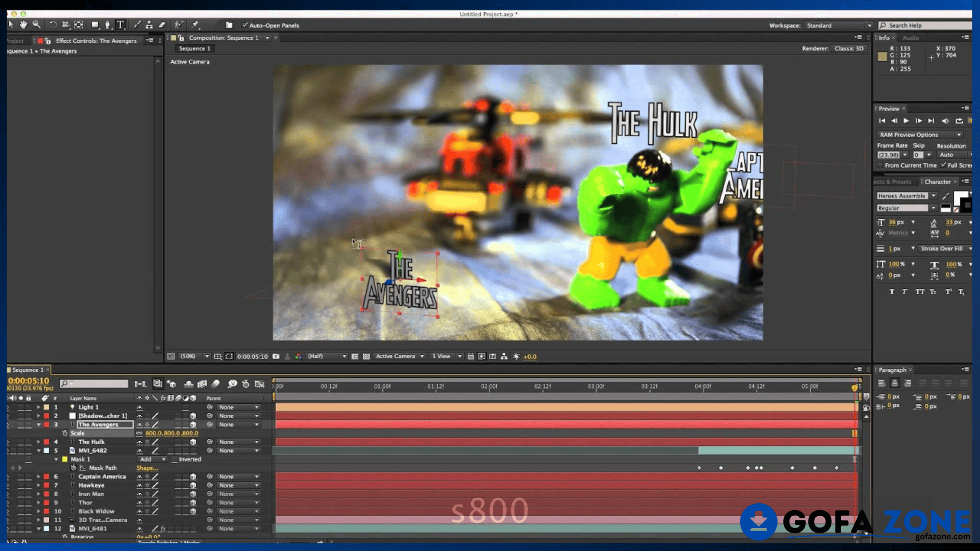Enable From Current Time checkbox
Image resolution: width=980 pixels, height=551 pixels.
tap(880, 165)
